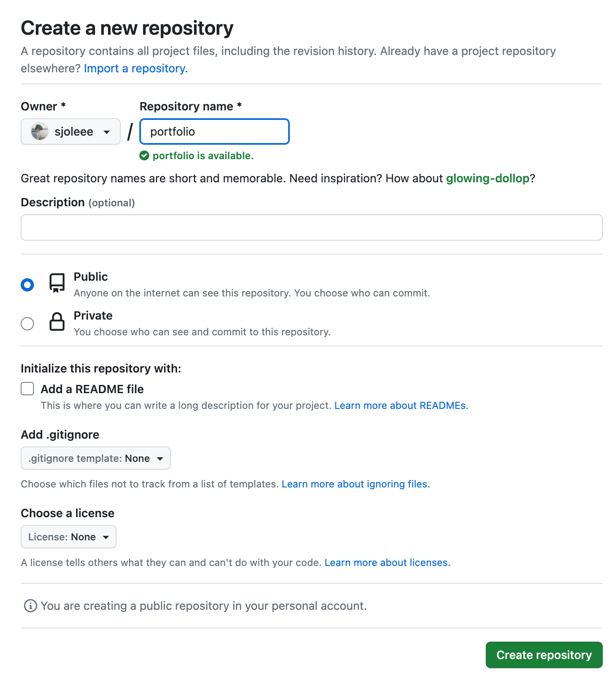Click the Repository name field showing portfolio
This screenshot has height=683, width=616.
click(x=214, y=131)
